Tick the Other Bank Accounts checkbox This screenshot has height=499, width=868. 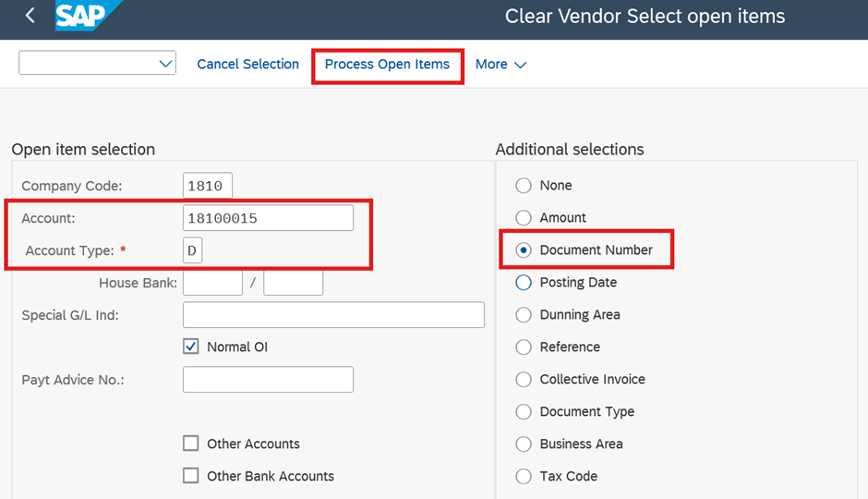pyautogui.click(x=191, y=476)
